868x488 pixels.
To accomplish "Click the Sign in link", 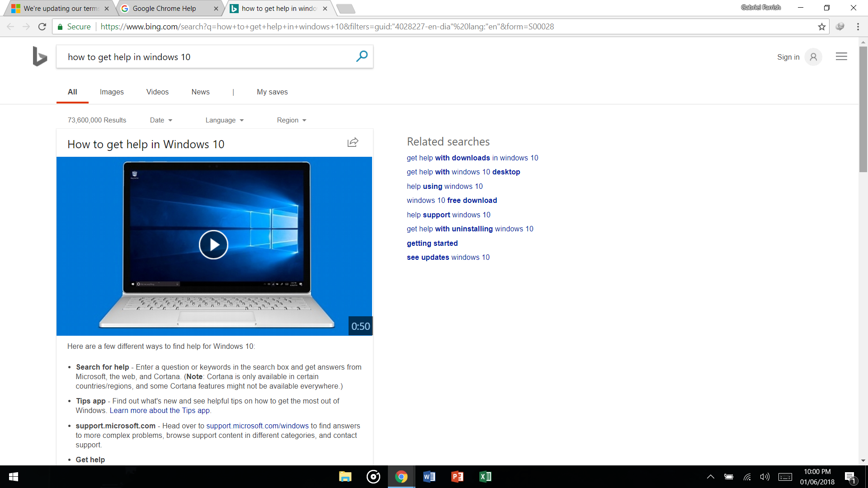I will point(788,57).
